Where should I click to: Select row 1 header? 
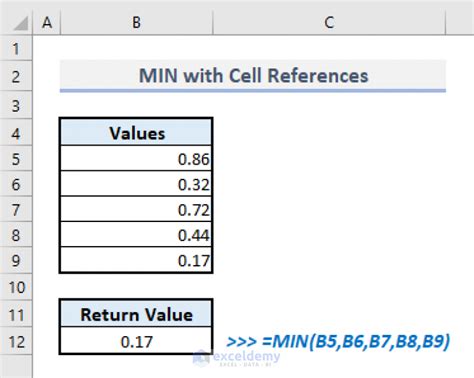click(16, 49)
